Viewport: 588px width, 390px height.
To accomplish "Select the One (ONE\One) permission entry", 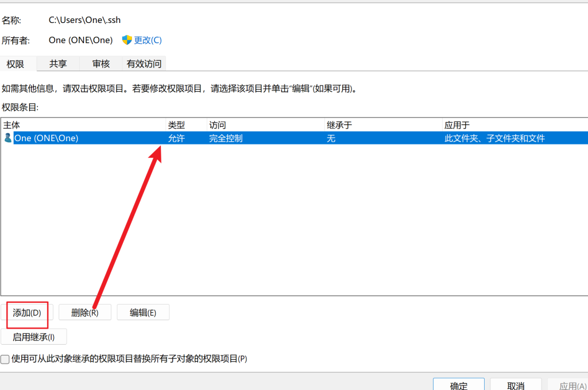I will [46, 138].
